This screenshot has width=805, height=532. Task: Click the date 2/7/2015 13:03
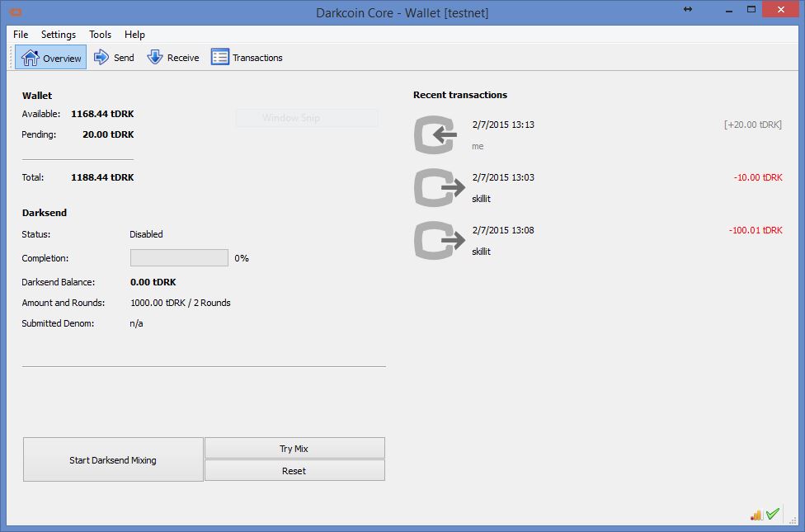click(x=503, y=177)
